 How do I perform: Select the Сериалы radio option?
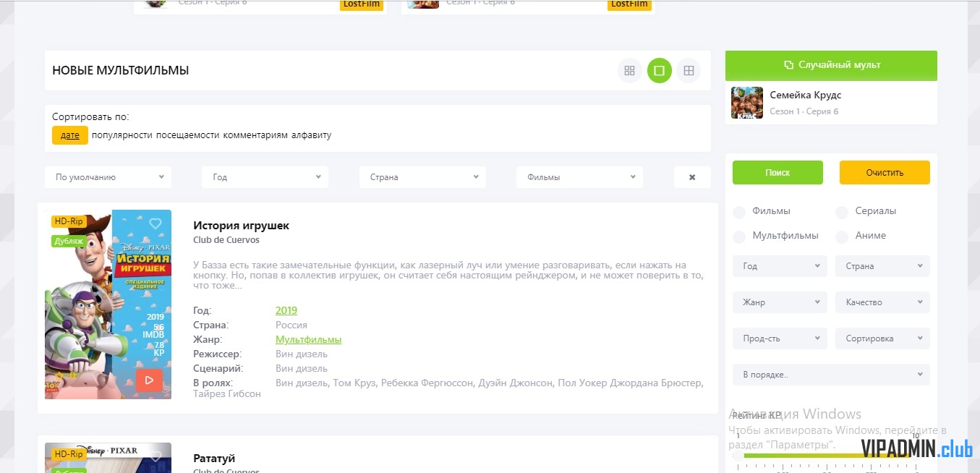click(x=842, y=212)
